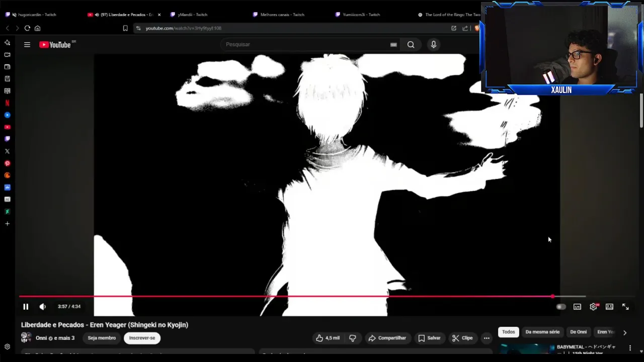Like the video (4,5 mil)
644x362 pixels.
[x=328, y=338]
